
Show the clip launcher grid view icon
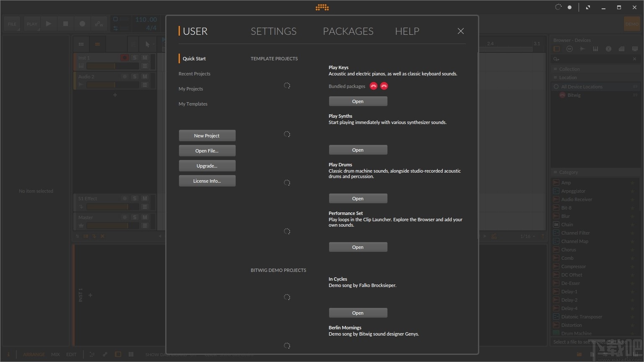click(x=81, y=44)
